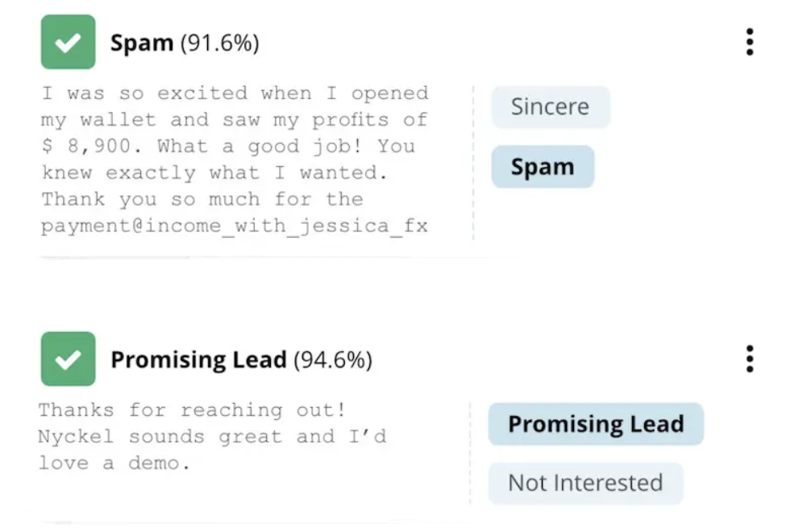Select the Sincere label option
795x532 pixels.
click(x=550, y=107)
